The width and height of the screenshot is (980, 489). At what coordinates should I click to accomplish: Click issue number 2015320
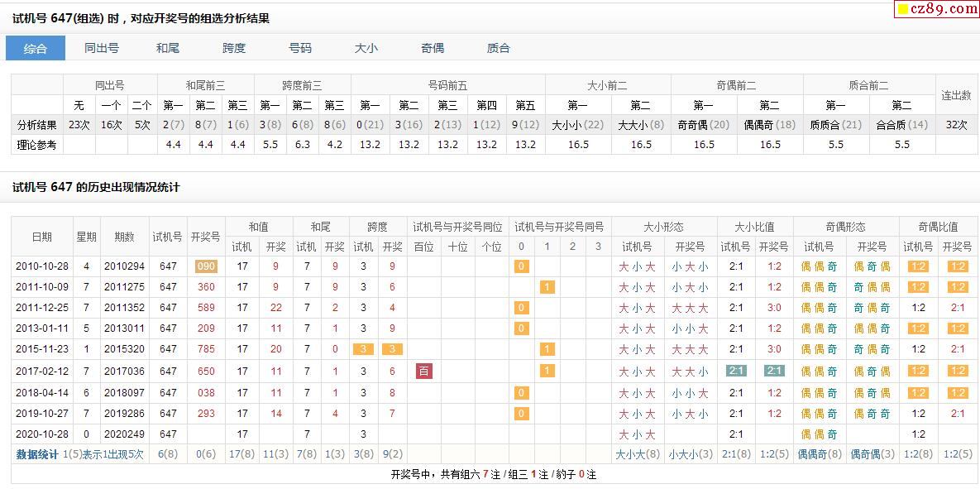click(124, 349)
